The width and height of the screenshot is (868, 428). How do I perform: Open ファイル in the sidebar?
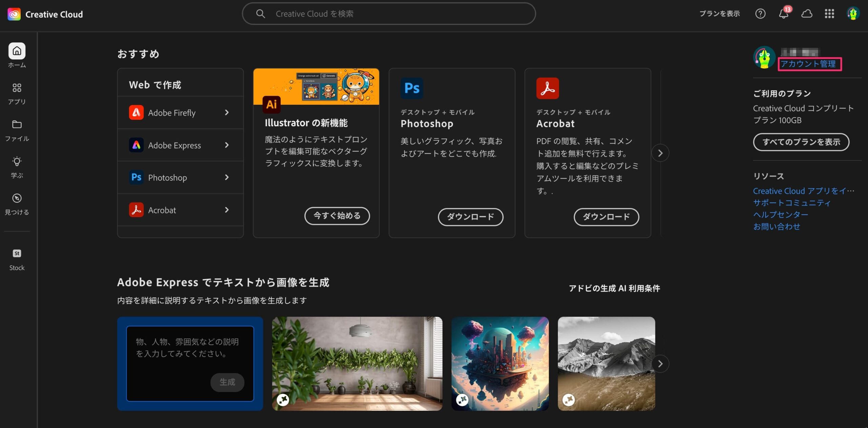coord(17,131)
